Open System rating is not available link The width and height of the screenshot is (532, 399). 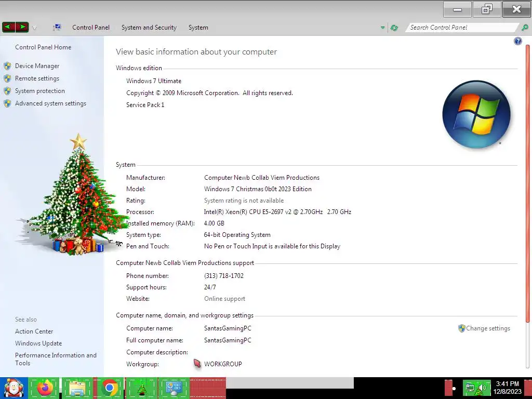pyautogui.click(x=244, y=201)
